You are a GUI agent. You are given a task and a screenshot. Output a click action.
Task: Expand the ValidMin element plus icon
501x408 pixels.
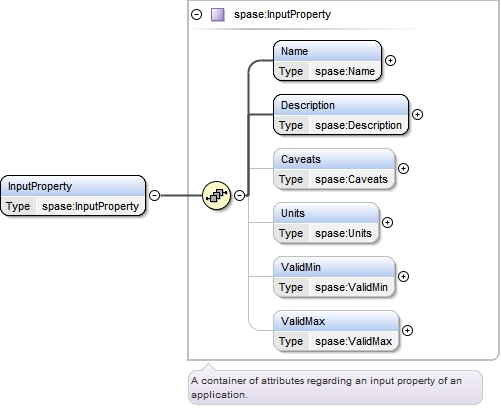[x=403, y=276]
